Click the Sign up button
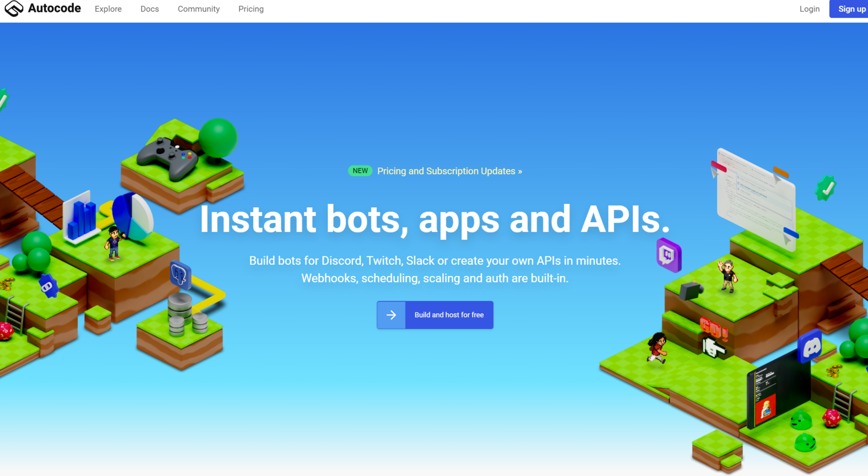The height and width of the screenshot is (476, 868). 850,9
